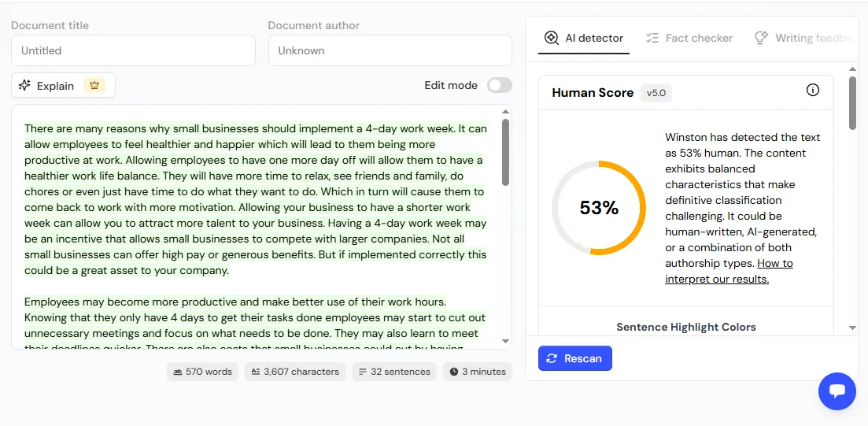Click the Edit mode label
This screenshot has width=868, height=426.
(451, 85)
